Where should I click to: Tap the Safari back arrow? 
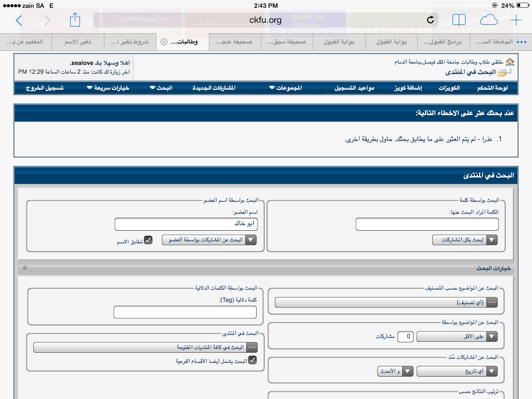pyautogui.click(x=19, y=21)
